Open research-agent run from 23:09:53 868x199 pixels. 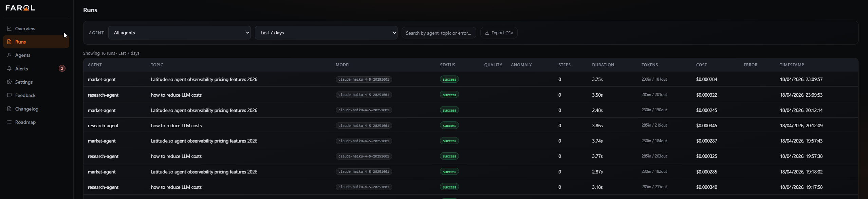click(x=471, y=95)
